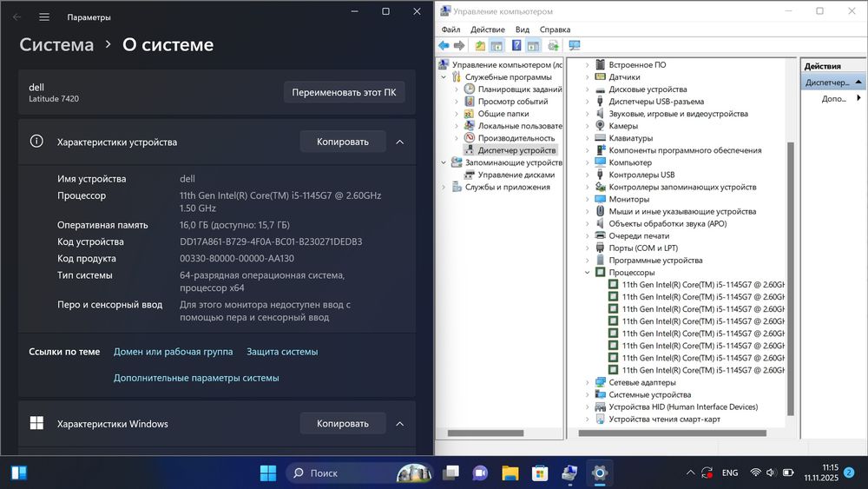Viewport: 868px width, 489px height.
Task: Click the update driver toolbar icon
Action: click(553, 45)
